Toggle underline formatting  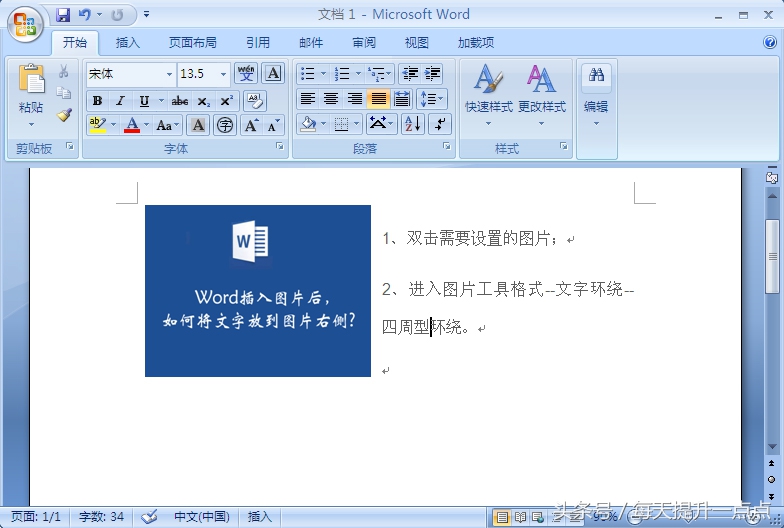[x=144, y=101]
